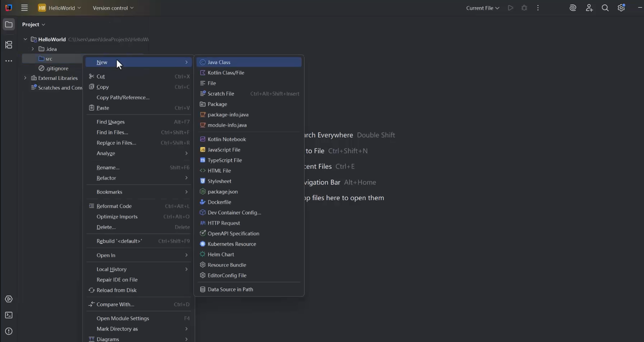This screenshot has width=644, height=342.
Task: Choose Package in the New submenu
Action: 217,104
